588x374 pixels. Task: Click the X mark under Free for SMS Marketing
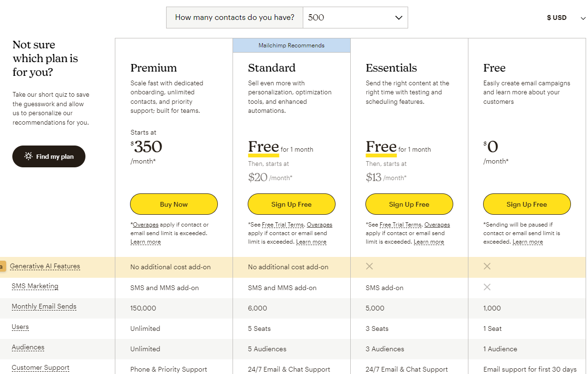(x=487, y=287)
